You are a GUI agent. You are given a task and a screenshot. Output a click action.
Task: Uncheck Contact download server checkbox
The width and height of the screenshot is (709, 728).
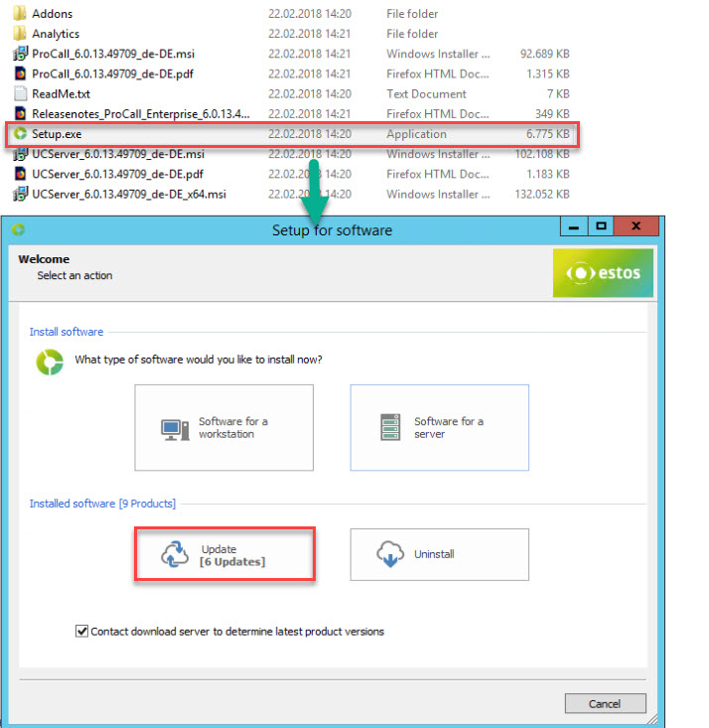tap(81, 631)
